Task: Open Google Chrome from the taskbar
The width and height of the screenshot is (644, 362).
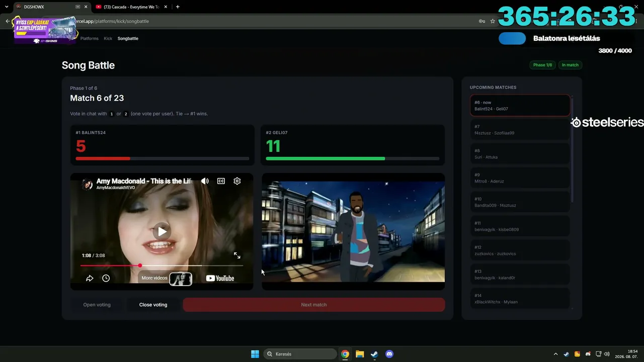Action: point(345,354)
